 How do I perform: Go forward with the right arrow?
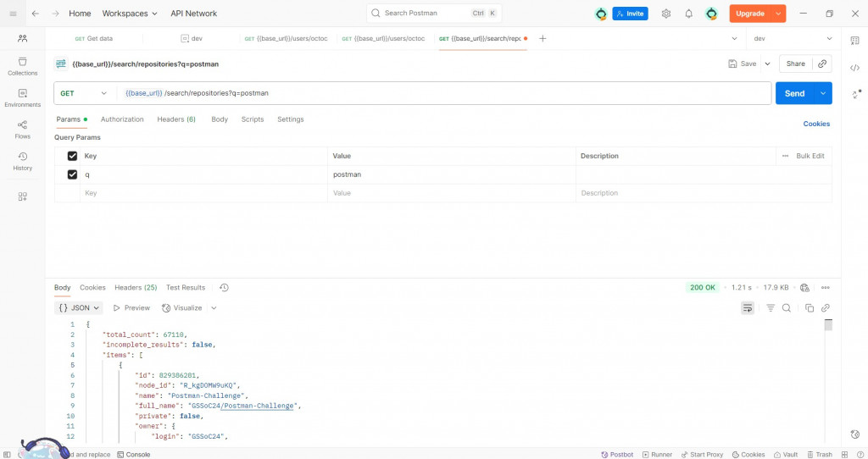coord(55,14)
